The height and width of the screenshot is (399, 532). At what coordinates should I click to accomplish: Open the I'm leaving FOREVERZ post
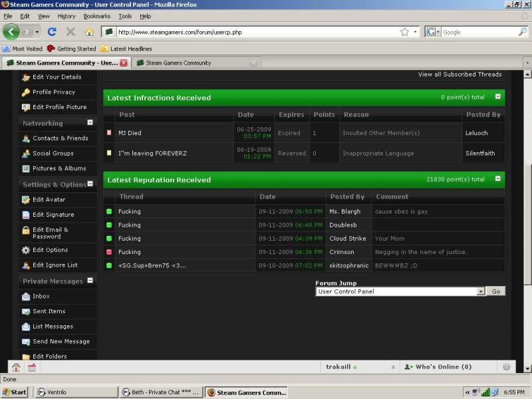(x=152, y=154)
